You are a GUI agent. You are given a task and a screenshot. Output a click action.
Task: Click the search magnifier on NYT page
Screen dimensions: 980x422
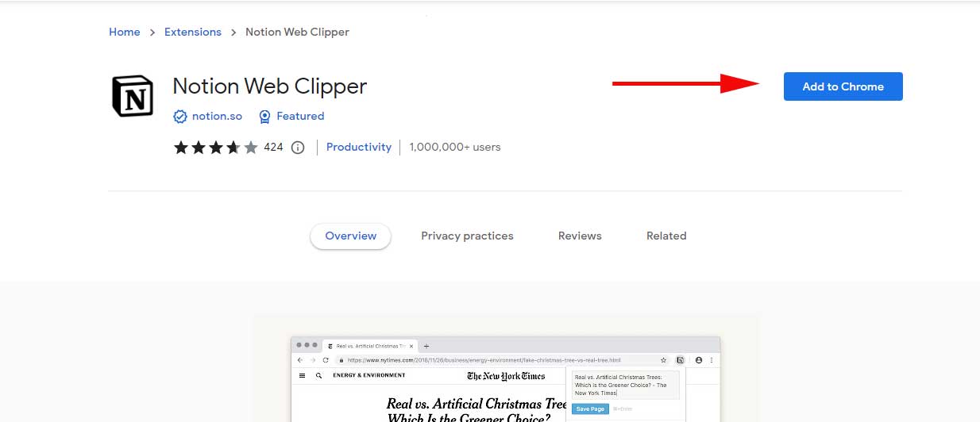point(319,375)
